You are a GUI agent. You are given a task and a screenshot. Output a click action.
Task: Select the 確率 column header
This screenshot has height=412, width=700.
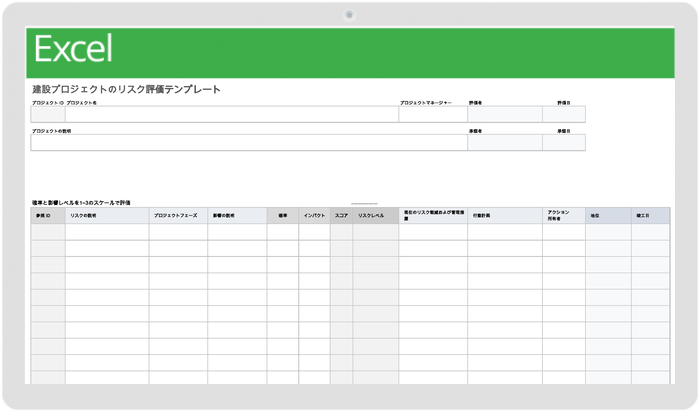[x=283, y=216]
